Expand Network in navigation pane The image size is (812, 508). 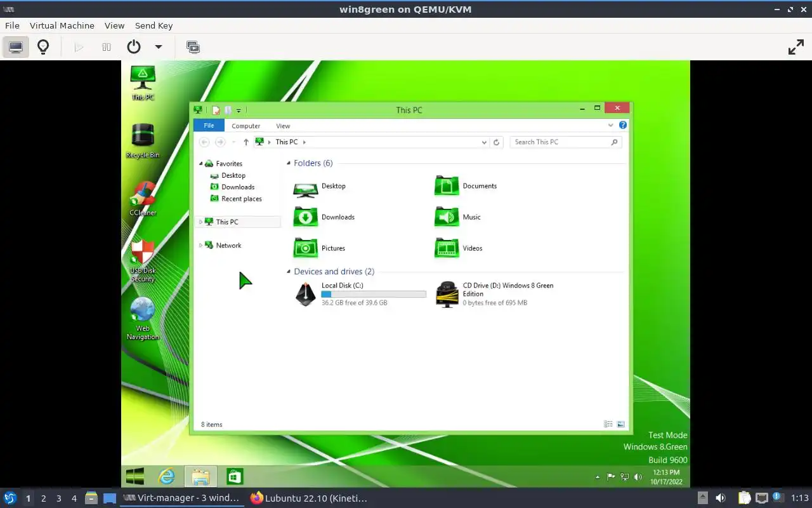pyautogui.click(x=201, y=245)
